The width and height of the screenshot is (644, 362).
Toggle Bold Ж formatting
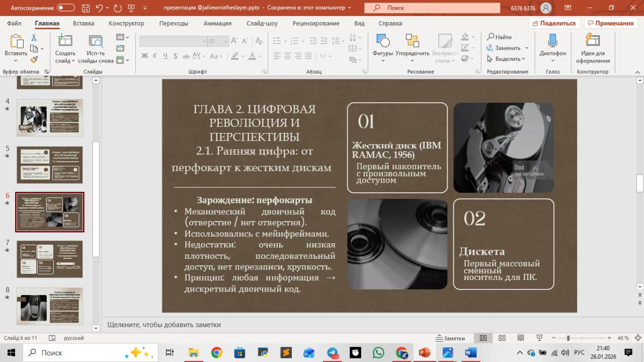coord(144,56)
